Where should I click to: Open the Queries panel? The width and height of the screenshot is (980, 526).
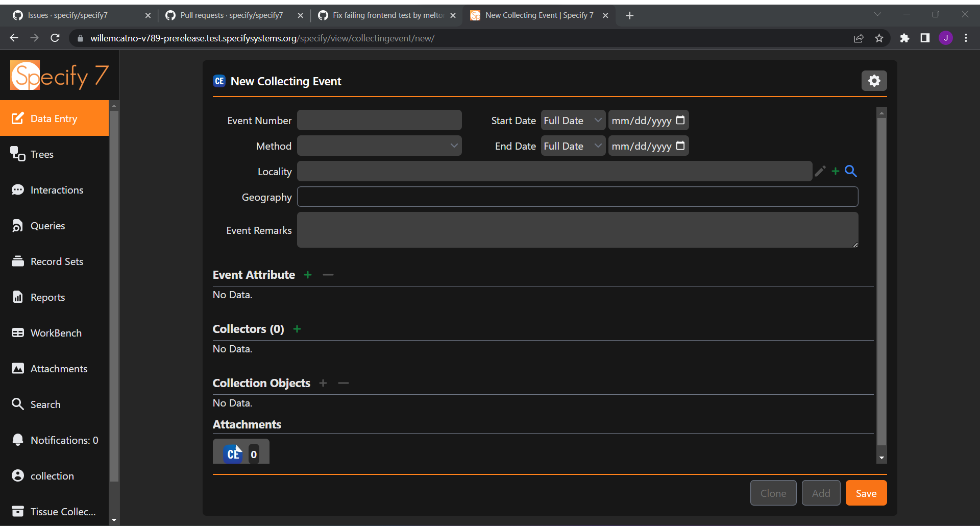tap(47, 225)
